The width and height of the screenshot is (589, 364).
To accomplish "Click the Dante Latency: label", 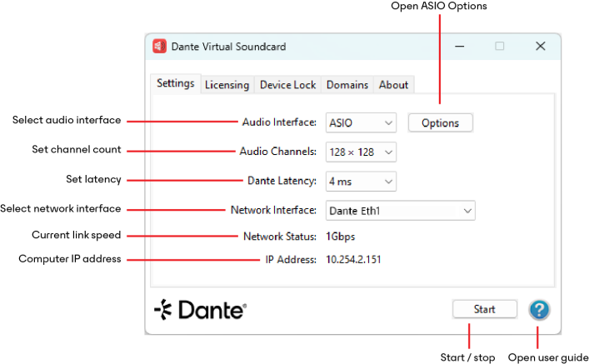I will pyautogui.click(x=282, y=181).
